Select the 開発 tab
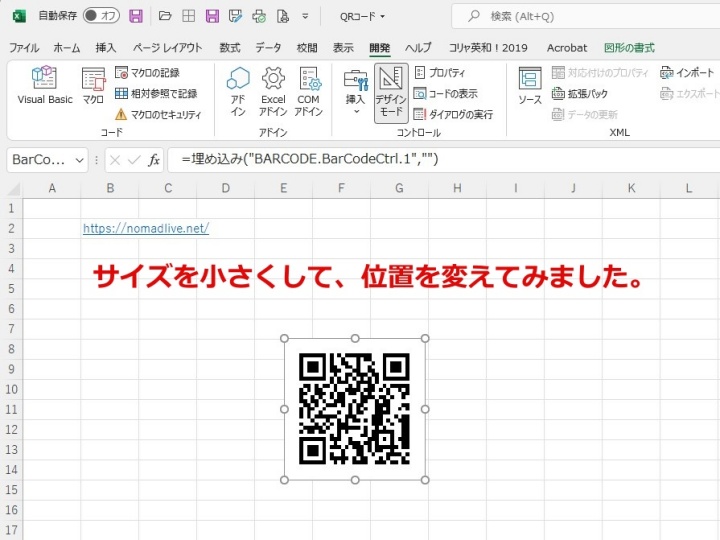 click(x=380, y=48)
